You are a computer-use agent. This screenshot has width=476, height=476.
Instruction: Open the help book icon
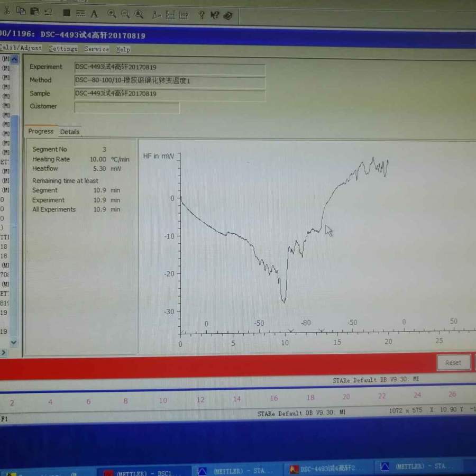(x=228, y=15)
